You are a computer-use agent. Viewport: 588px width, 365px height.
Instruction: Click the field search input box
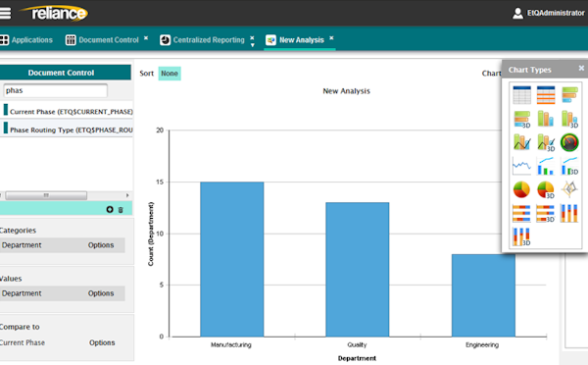56,90
